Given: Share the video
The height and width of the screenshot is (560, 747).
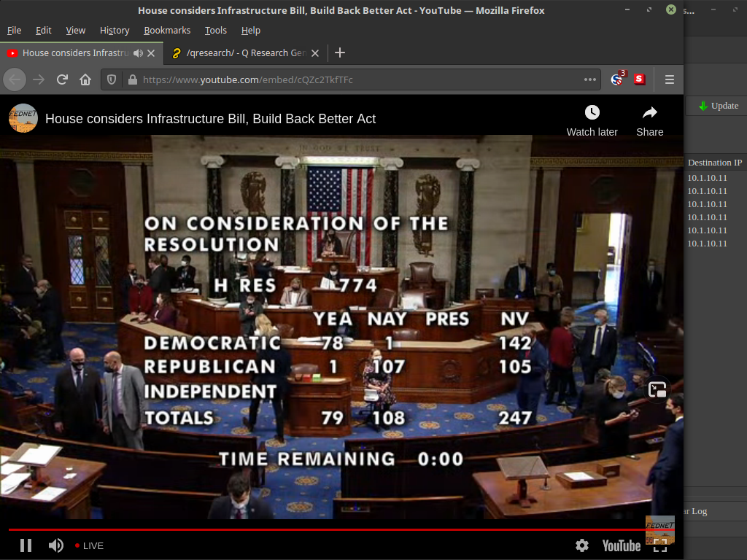Looking at the screenshot, I should point(650,121).
